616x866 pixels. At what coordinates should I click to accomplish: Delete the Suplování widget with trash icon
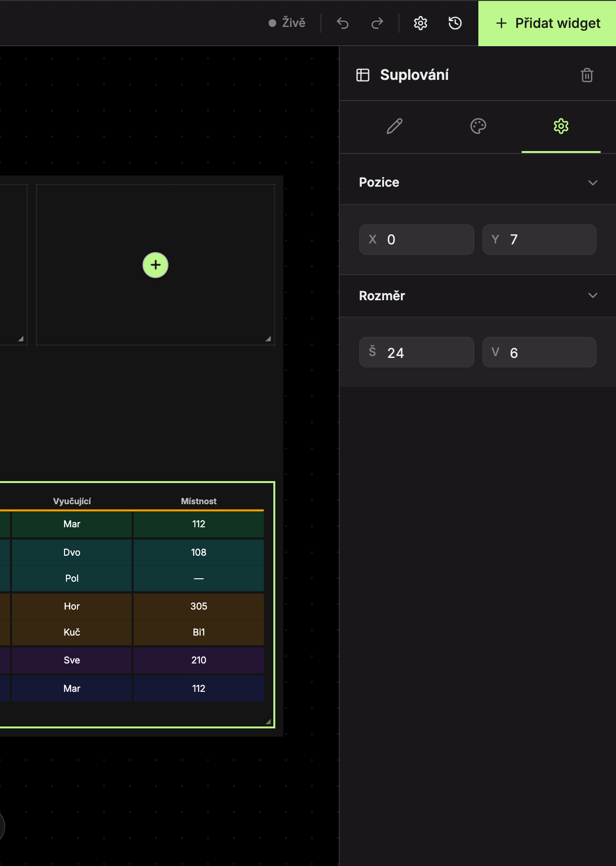point(587,75)
